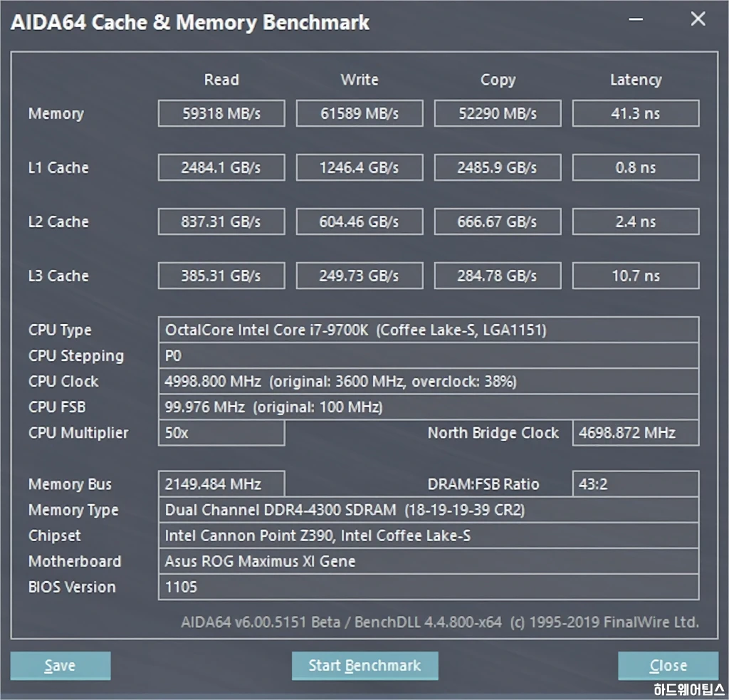Click L1 Cache Read value 2484.1 GB/s
Screen dimensions: 729x700
(x=221, y=167)
